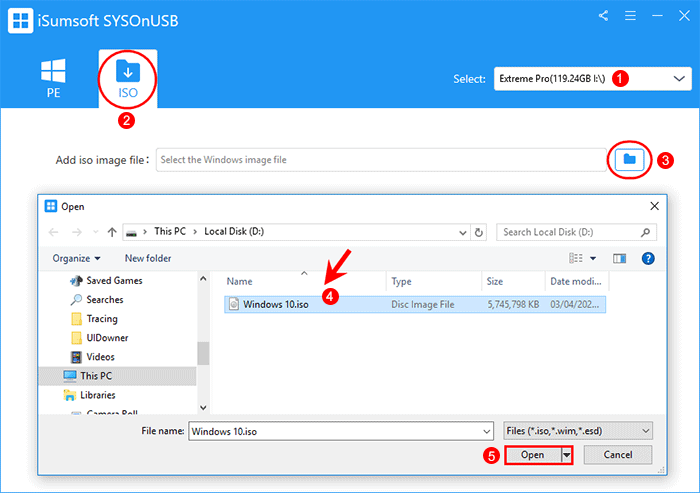Browse for an ISO with the folder button
The height and width of the screenshot is (493, 700).
[x=629, y=159]
